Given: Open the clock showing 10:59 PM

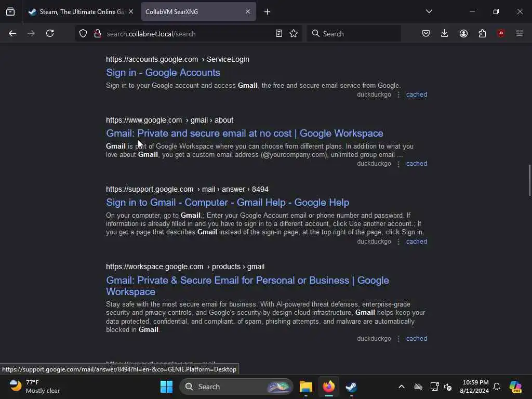Looking at the screenshot, I should (474, 387).
